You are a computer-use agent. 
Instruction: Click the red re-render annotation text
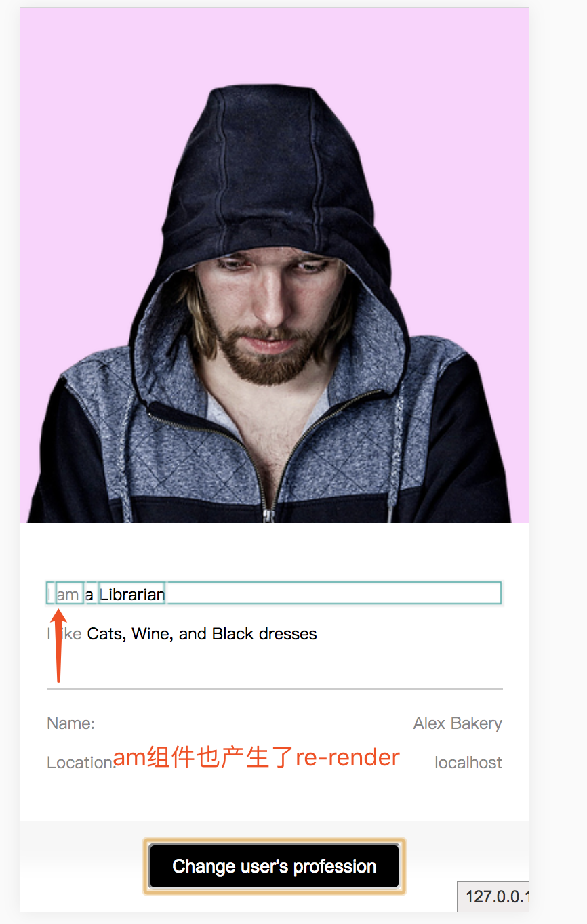click(x=256, y=757)
